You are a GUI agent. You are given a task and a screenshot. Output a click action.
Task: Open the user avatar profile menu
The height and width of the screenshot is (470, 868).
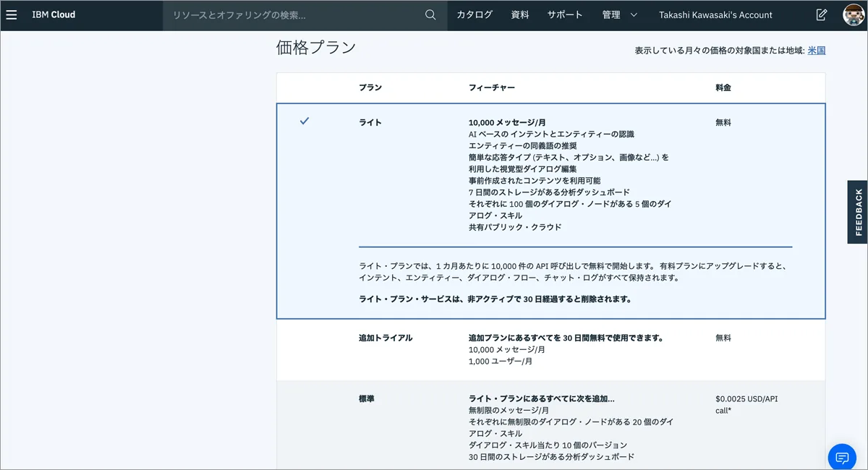click(x=854, y=14)
